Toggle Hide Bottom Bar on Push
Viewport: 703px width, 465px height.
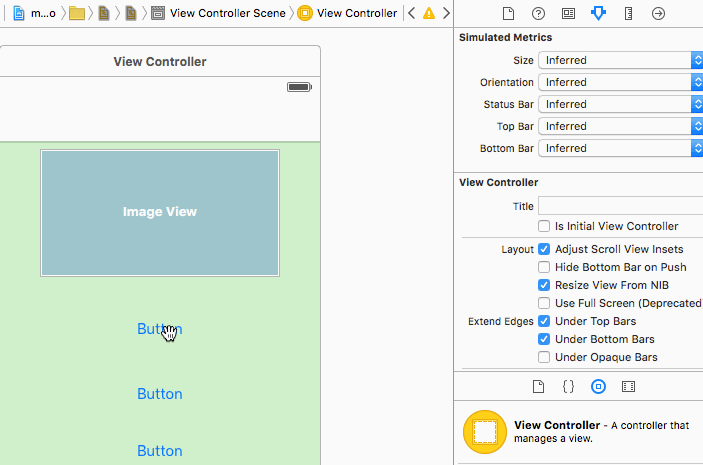tap(544, 267)
